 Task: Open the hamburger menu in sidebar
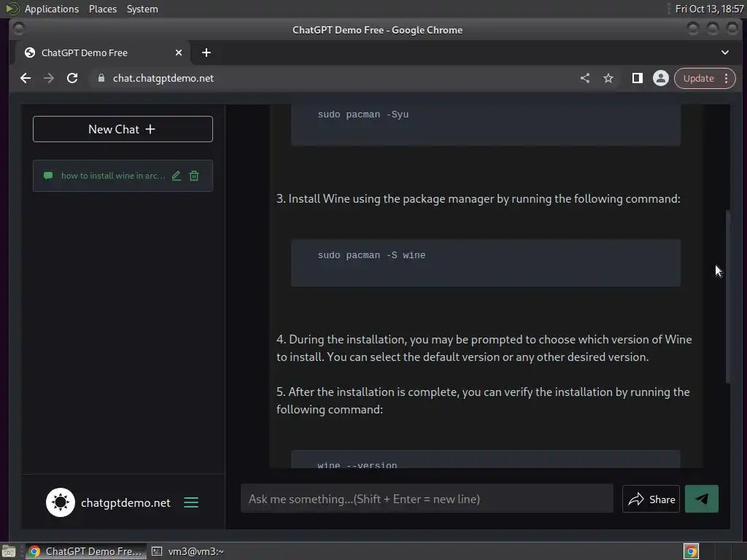tap(191, 502)
